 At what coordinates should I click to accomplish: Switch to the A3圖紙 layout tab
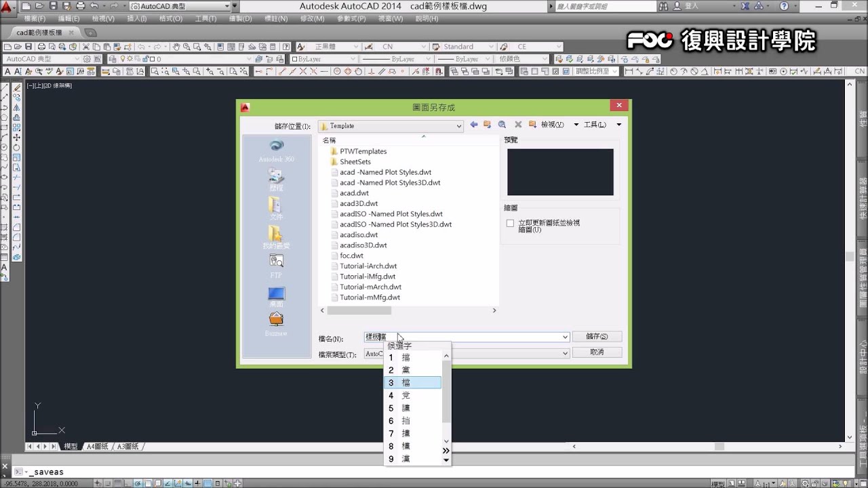127,447
